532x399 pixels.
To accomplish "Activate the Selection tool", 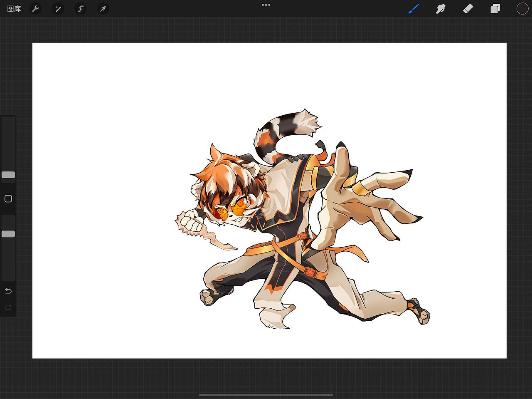I will (x=81, y=9).
